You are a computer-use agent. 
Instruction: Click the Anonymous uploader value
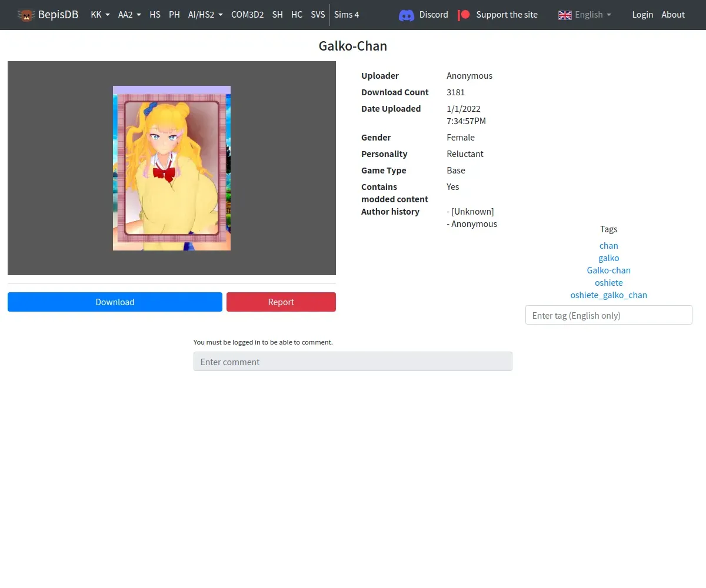tap(469, 76)
